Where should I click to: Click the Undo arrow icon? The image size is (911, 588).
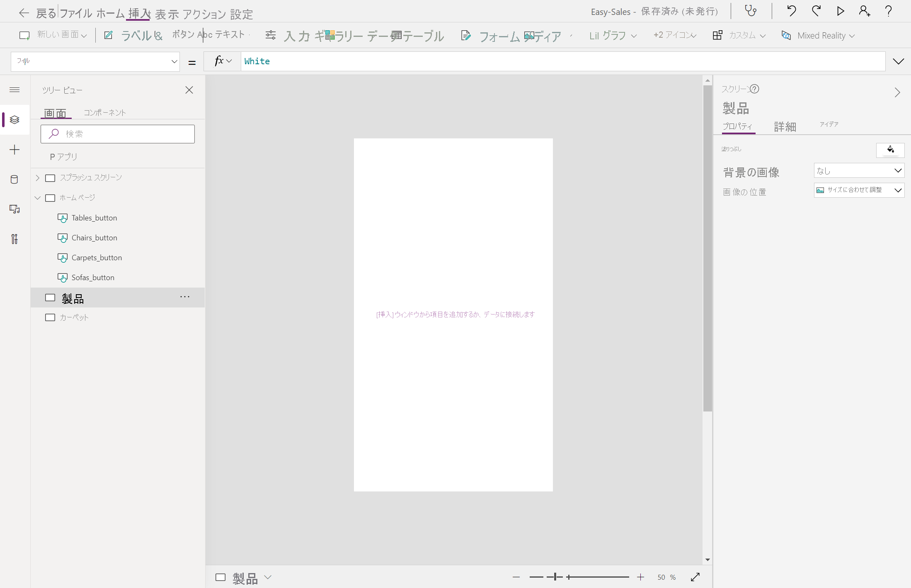click(x=791, y=11)
